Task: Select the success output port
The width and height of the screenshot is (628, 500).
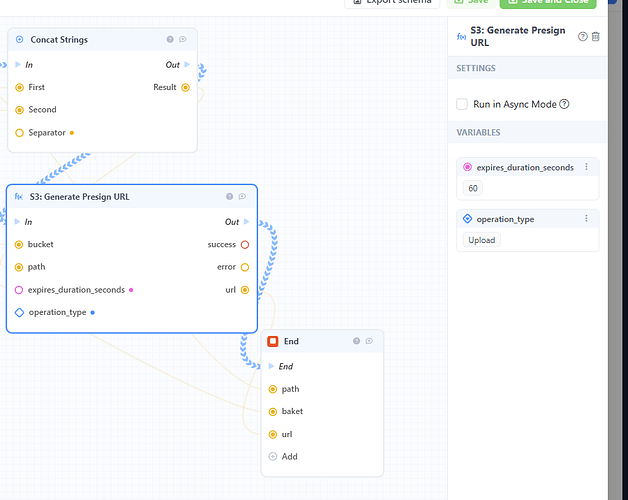Action: [x=245, y=244]
